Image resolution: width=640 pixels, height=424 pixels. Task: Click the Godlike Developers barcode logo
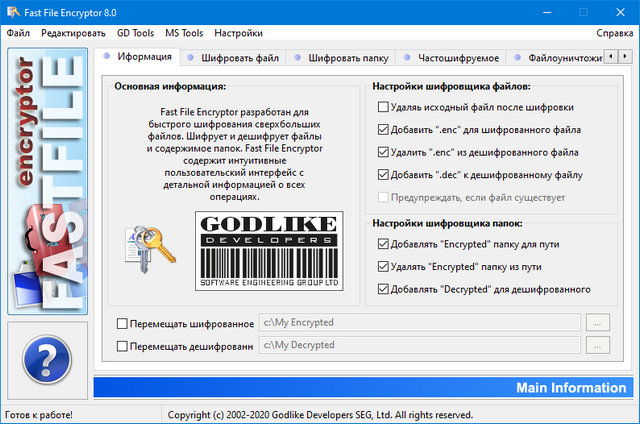(x=266, y=251)
